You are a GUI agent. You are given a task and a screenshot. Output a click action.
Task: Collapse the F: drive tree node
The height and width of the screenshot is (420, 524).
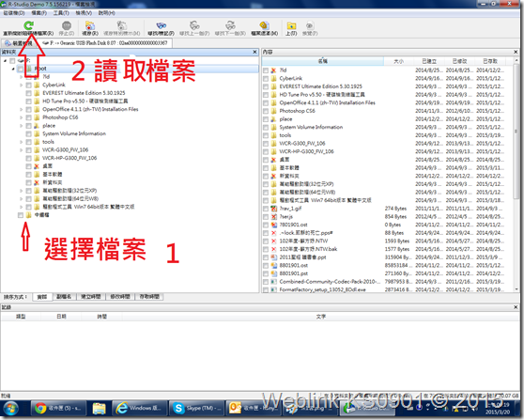tap(5, 61)
